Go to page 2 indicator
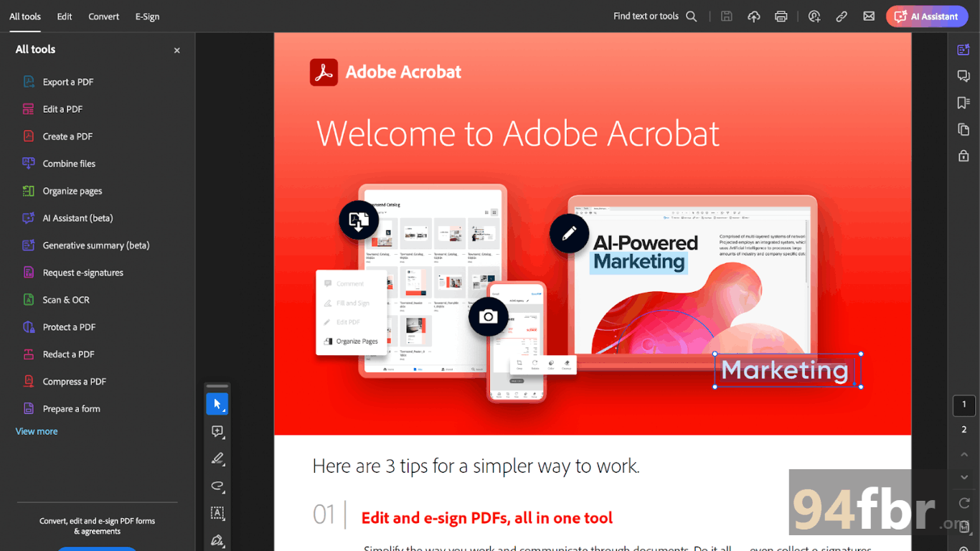The height and width of the screenshot is (551, 980). pyautogui.click(x=964, y=430)
